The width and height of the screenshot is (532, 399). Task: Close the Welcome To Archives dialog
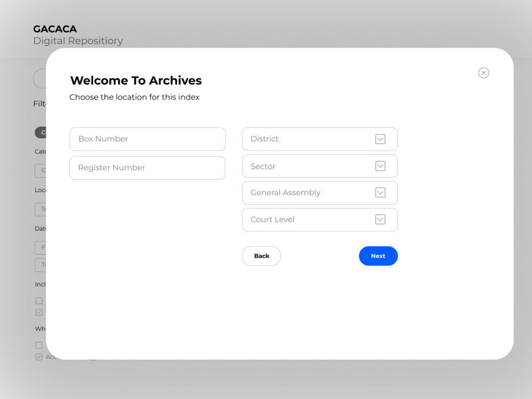click(x=484, y=73)
